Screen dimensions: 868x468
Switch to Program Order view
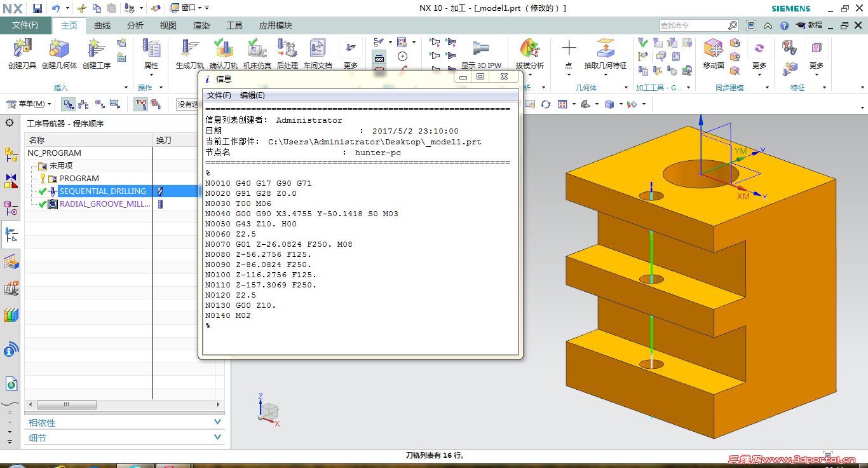(68, 104)
